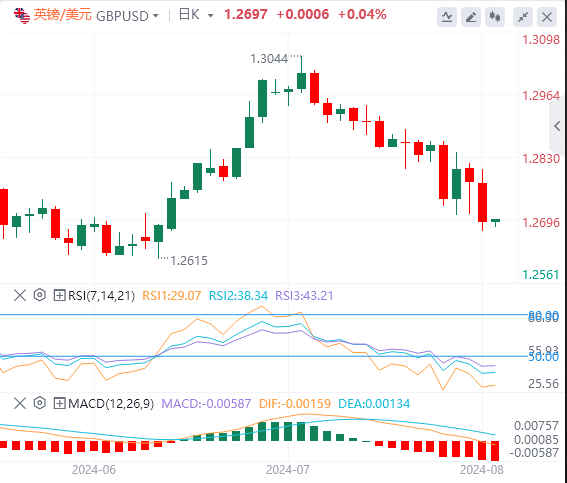Click the +0.0006 price change

click(303, 14)
